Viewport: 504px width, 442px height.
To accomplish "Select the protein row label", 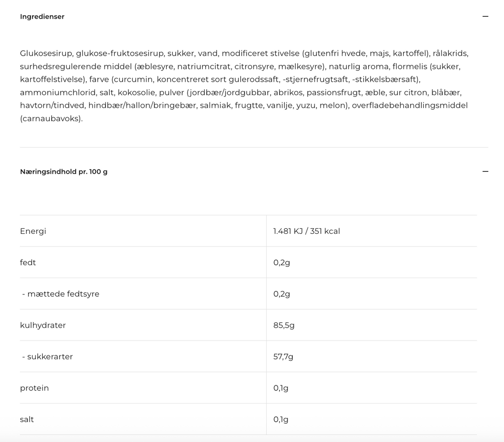I will [x=34, y=388].
